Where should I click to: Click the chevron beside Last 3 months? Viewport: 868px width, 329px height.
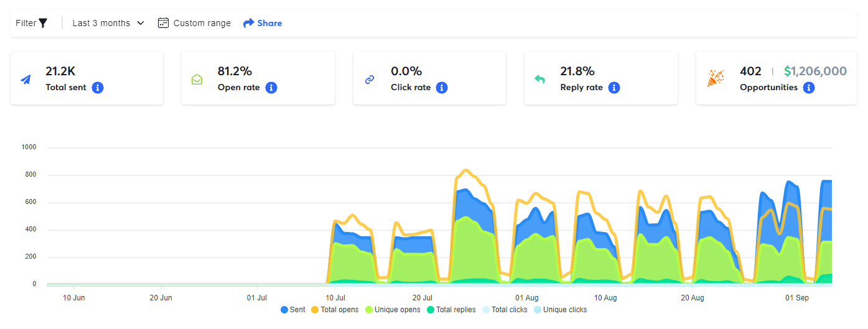click(x=141, y=23)
